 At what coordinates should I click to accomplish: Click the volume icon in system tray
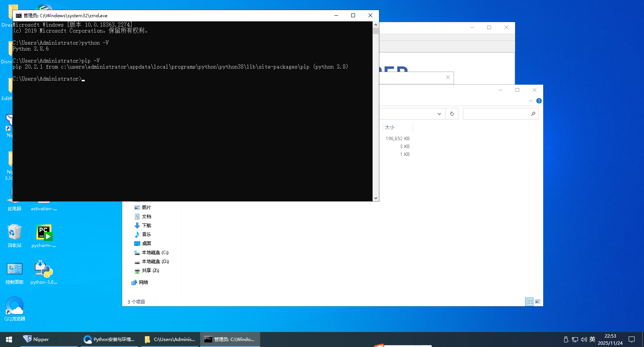(x=584, y=340)
